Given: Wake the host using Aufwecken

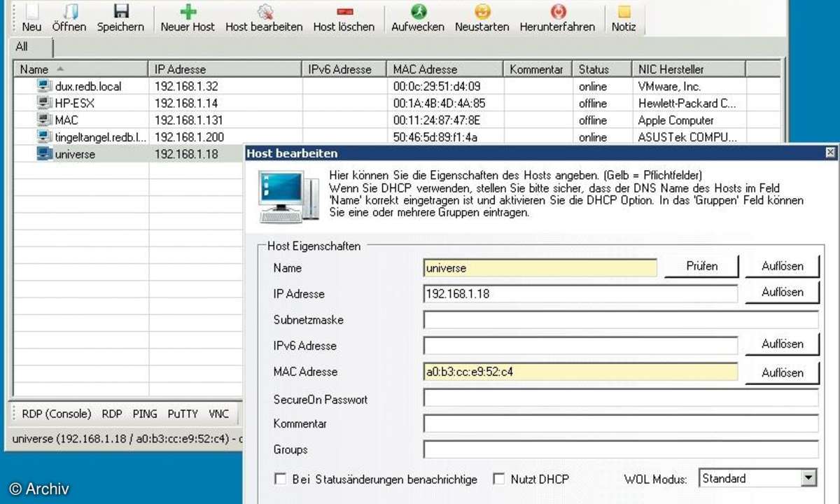Looking at the screenshot, I should click(x=418, y=12).
